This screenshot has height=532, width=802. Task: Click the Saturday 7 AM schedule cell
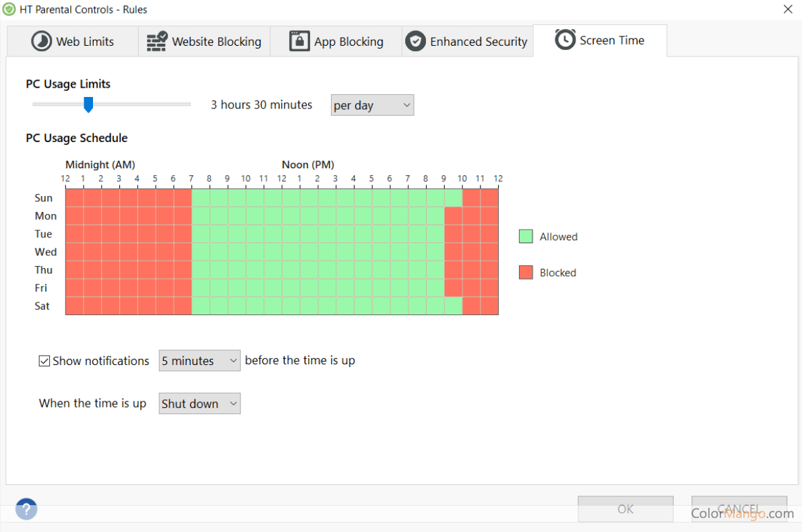[x=200, y=306]
